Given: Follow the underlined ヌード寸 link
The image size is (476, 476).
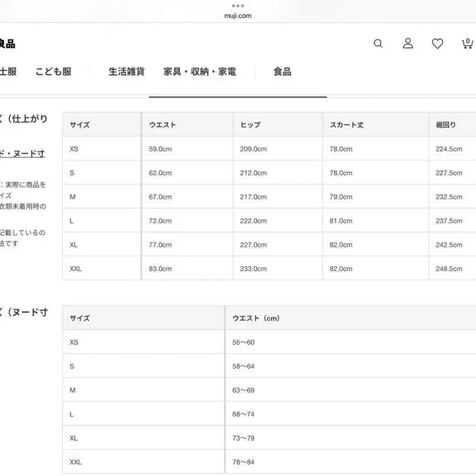Looking at the screenshot, I should [x=22, y=153].
